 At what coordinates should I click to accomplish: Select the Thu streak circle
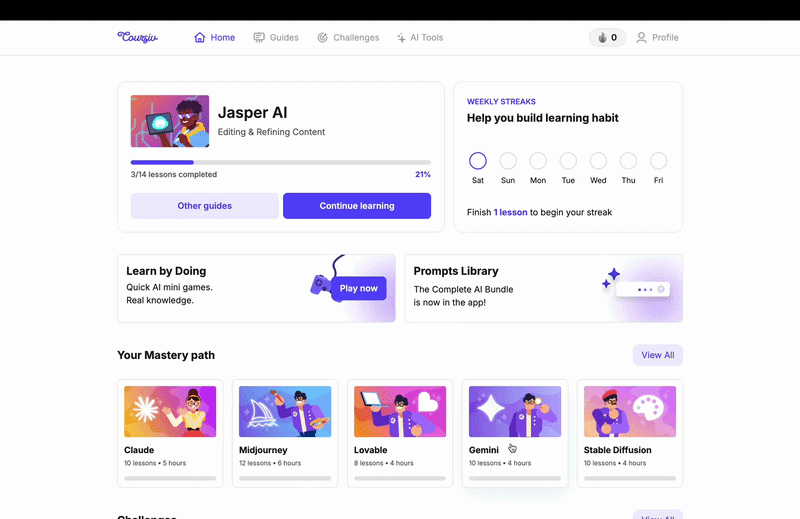628,161
